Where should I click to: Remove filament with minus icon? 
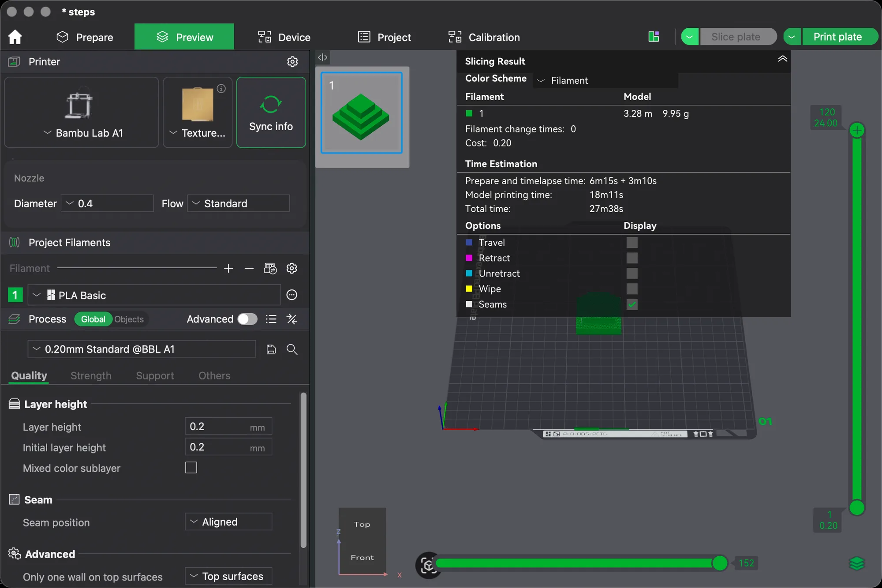pyautogui.click(x=249, y=268)
